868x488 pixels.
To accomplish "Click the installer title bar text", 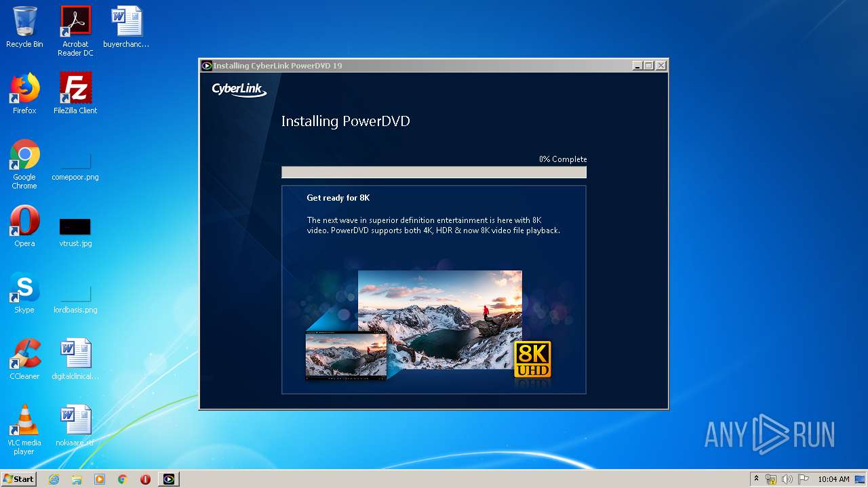I will point(277,66).
